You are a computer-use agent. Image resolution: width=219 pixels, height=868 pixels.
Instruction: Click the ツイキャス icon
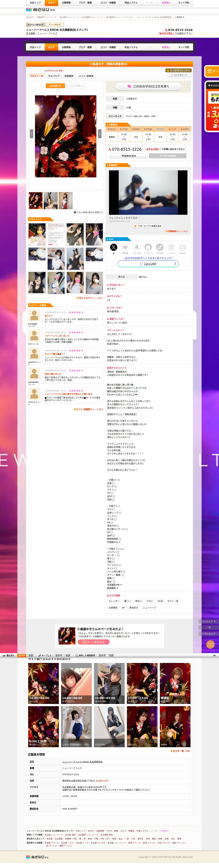[x=148, y=247]
